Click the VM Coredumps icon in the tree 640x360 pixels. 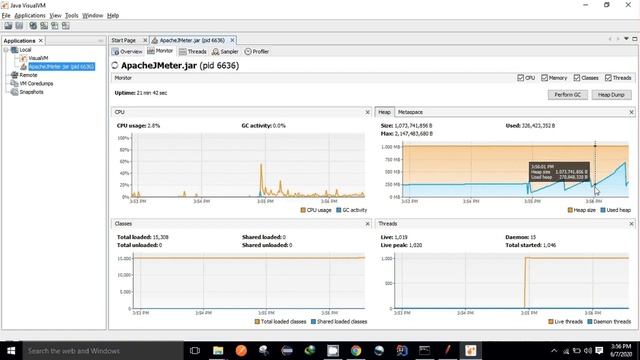tap(15, 83)
